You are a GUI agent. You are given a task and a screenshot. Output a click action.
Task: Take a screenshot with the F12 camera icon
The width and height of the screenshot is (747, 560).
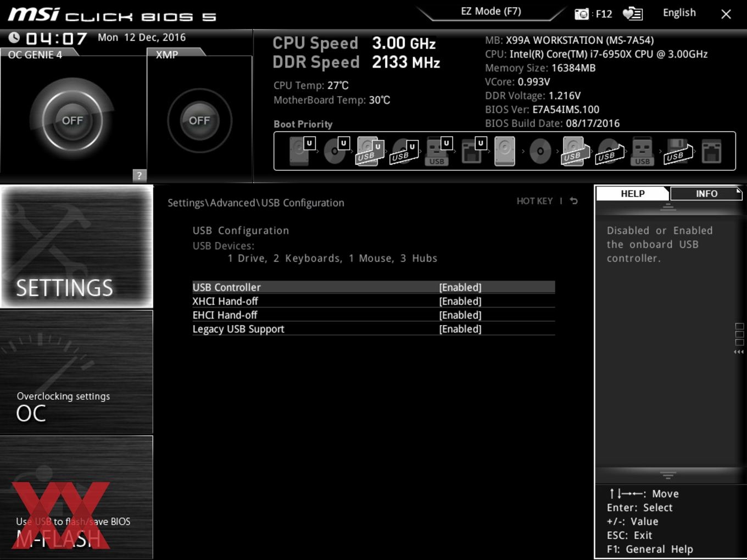tap(582, 14)
